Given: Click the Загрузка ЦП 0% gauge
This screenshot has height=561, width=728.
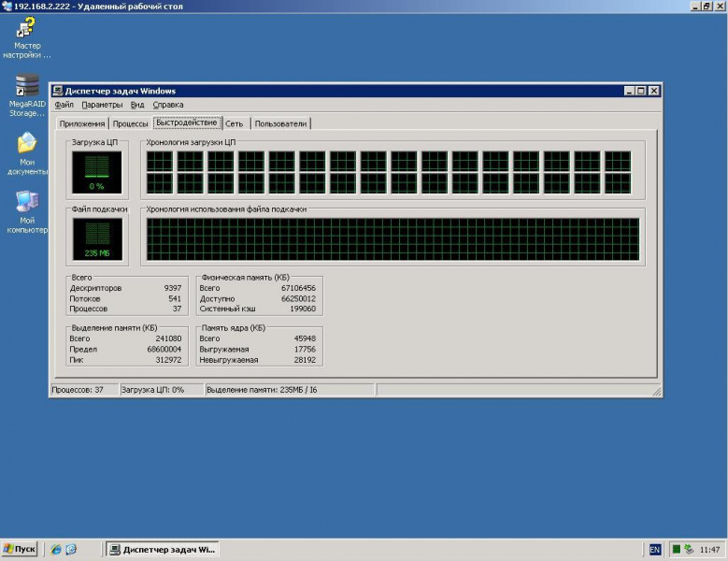Looking at the screenshot, I should [96, 172].
